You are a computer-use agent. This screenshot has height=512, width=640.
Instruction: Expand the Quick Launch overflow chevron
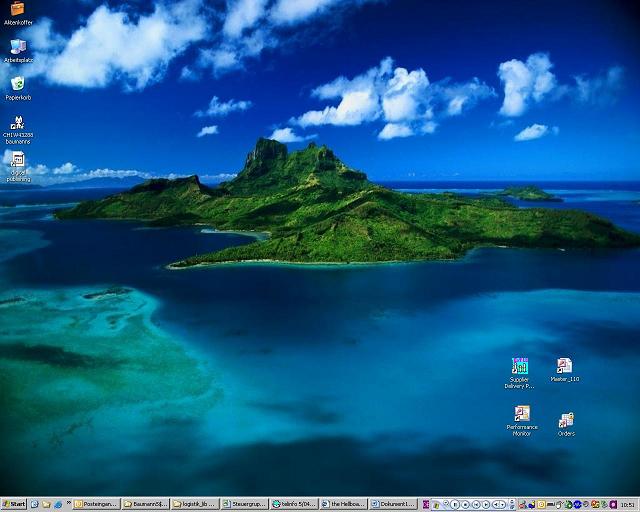pos(68,504)
